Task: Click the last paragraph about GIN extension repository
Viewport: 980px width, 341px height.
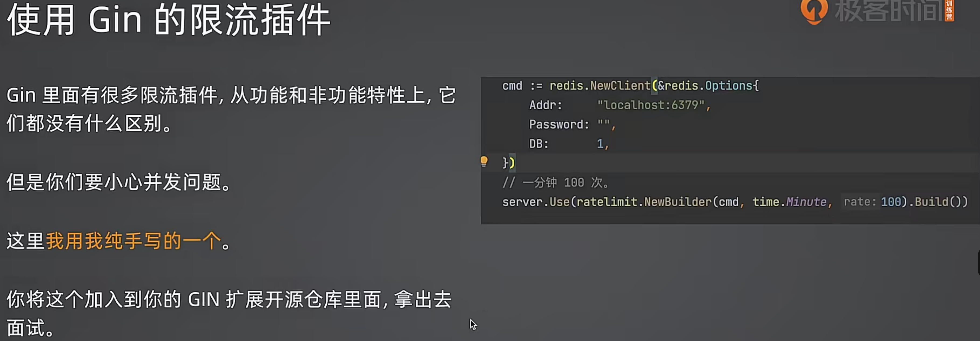Action: [229, 314]
